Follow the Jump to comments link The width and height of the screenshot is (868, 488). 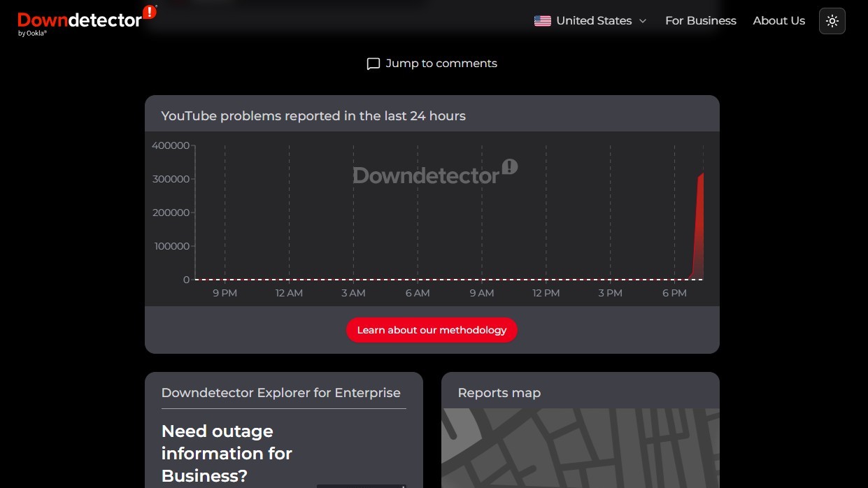click(x=441, y=63)
